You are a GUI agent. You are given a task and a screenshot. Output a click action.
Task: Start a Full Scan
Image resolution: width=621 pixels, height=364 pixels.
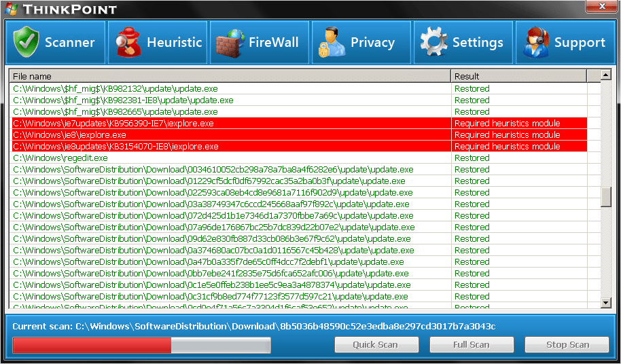tap(471, 344)
